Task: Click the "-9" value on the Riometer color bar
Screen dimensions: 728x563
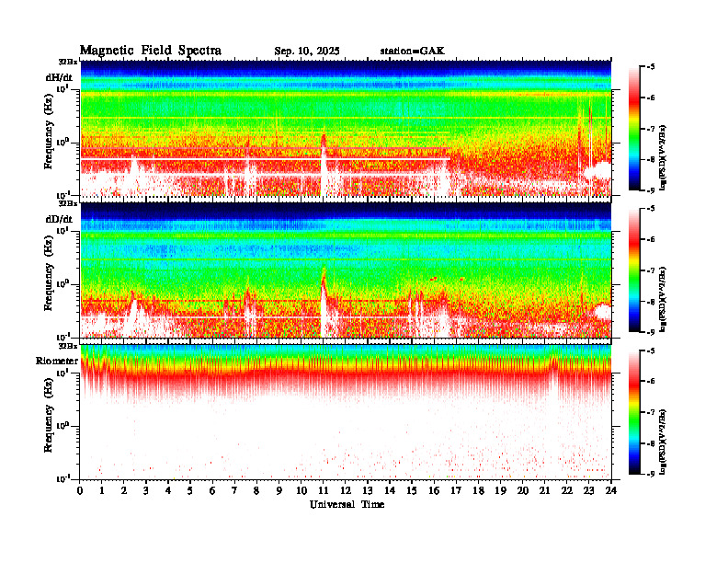Action: coord(651,474)
